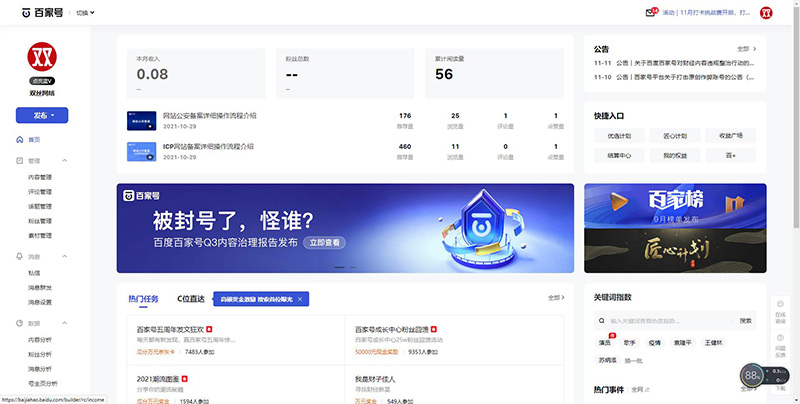Open 内容管理 in the sidebar
This screenshot has width=800, height=404.
[x=40, y=178]
